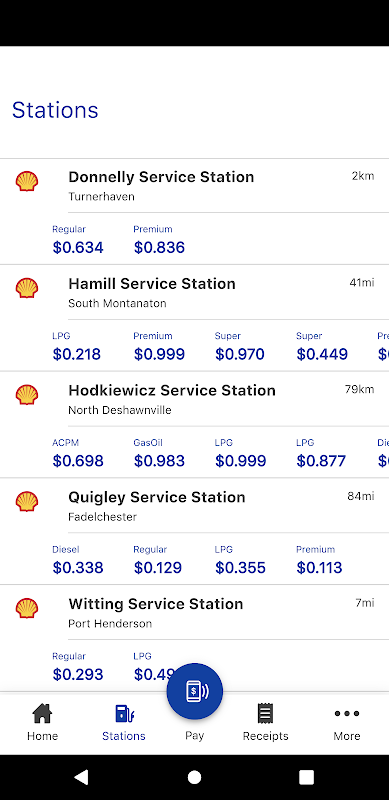This screenshot has height=800, width=389.
Task: Tap the Shell logo beside Hamill Service Station
Action: tap(27, 288)
